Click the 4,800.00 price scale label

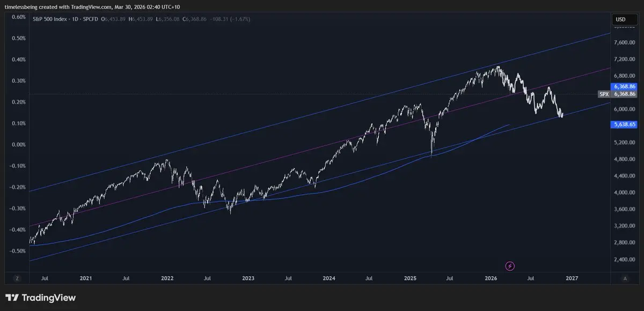[x=624, y=159]
